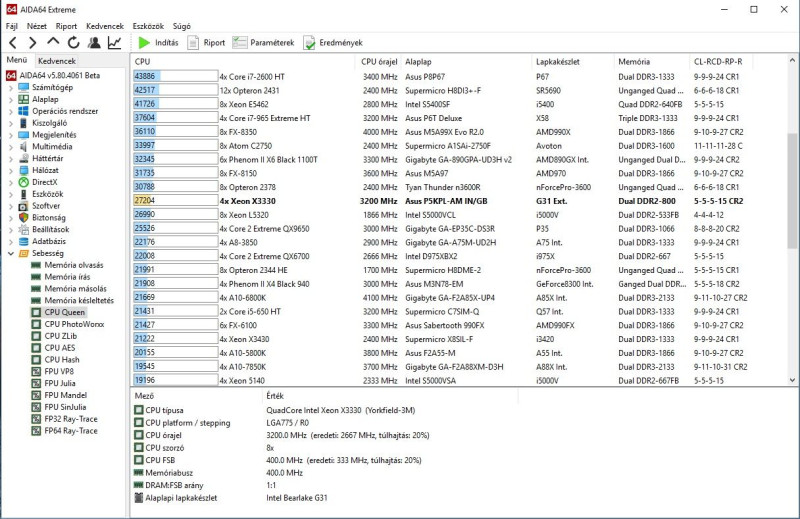
Task: Select the Memória késleltetés benchmark
Action: (x=79, y=301)
